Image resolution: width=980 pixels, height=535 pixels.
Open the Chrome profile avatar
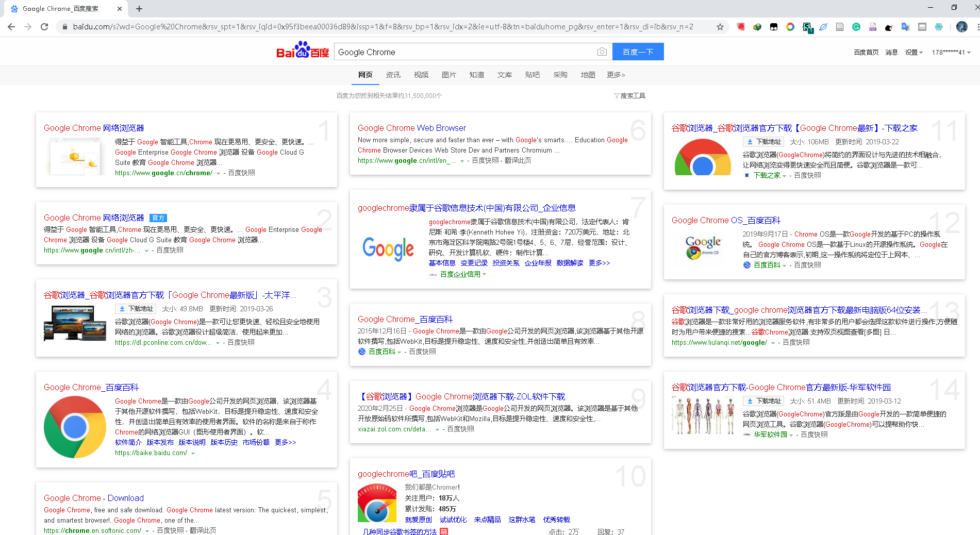tap(962, 27)
